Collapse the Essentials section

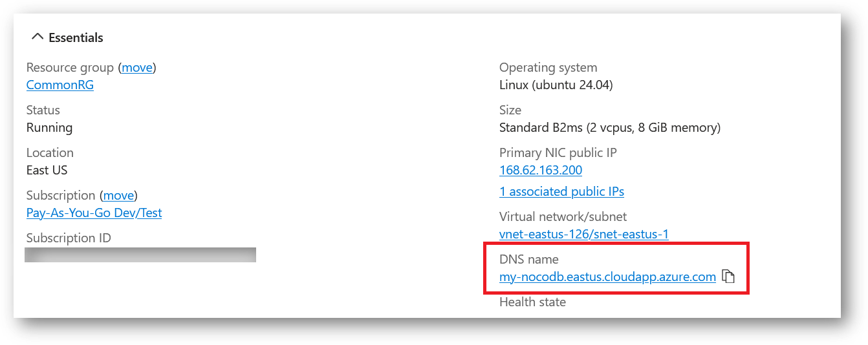(x=67, y=37)
